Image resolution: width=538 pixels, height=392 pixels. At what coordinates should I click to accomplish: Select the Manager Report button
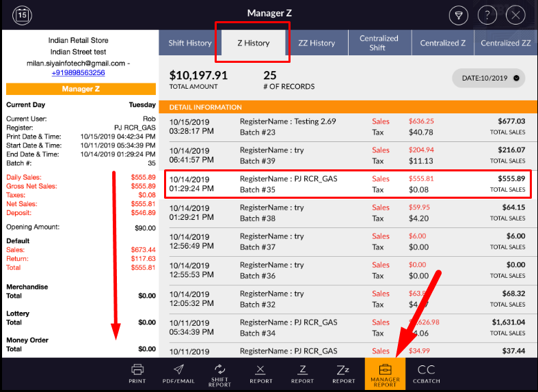click(385, 374)
